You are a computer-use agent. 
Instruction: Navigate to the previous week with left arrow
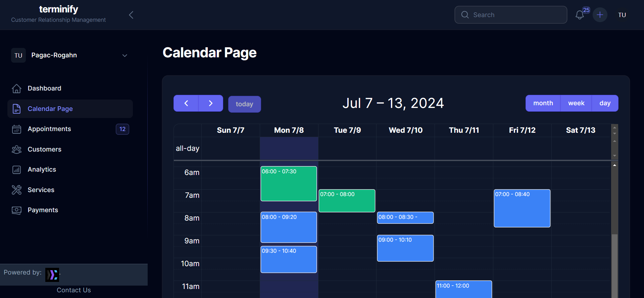186,103
